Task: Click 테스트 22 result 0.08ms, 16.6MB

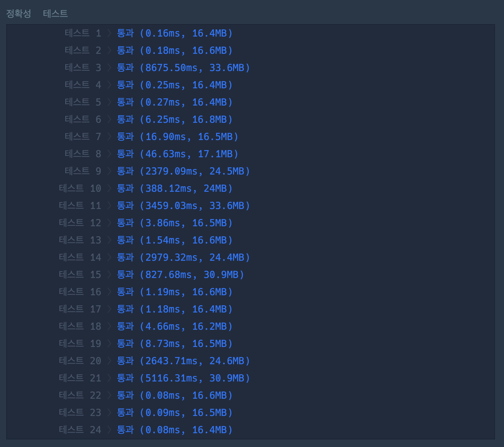Action: coord(175,395)
